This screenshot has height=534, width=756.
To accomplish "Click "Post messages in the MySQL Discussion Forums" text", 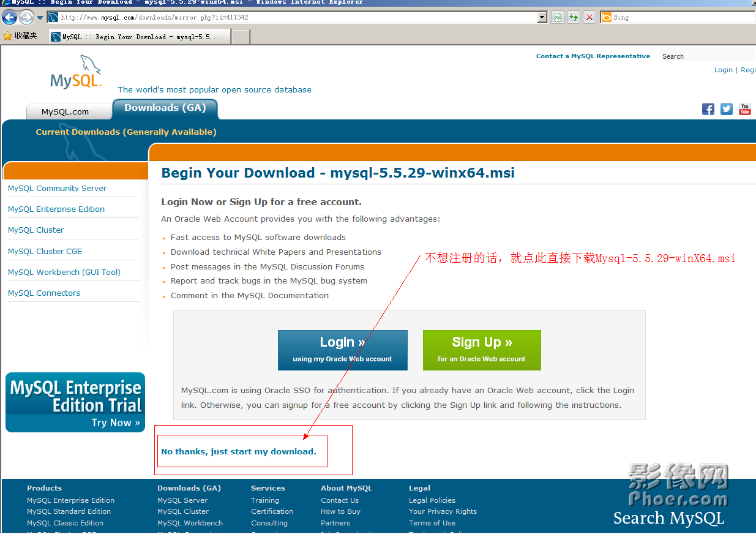I will click(268, 266).
